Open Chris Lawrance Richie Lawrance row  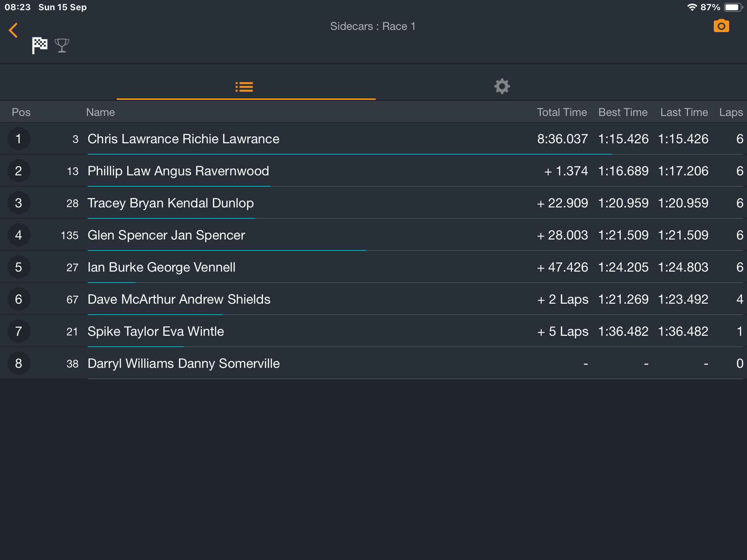click(373, 139)
